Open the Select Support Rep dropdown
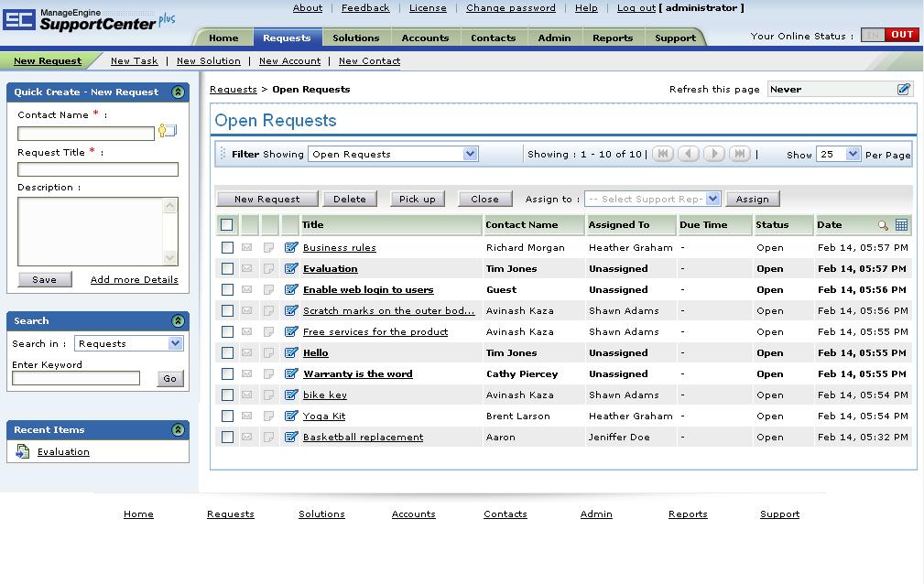The image size is (924, 584). 652,200
